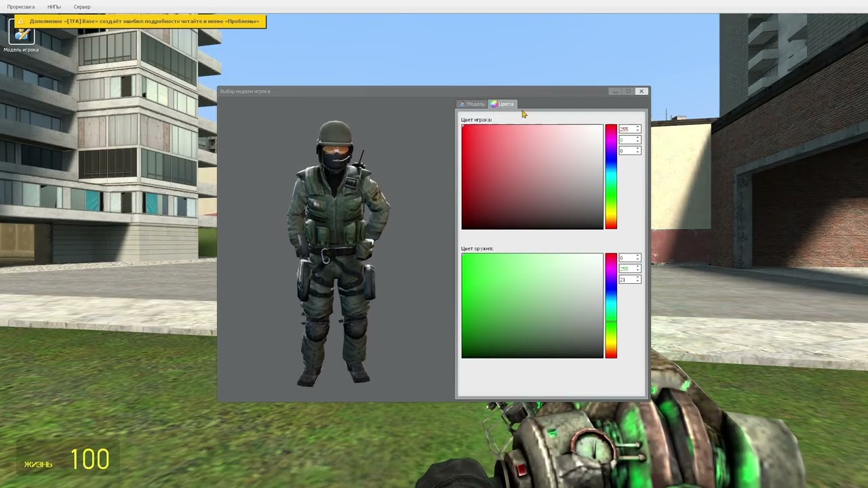The image size is (868, 488).
Task: Click the player color hue bar
Action: [611, 177]
